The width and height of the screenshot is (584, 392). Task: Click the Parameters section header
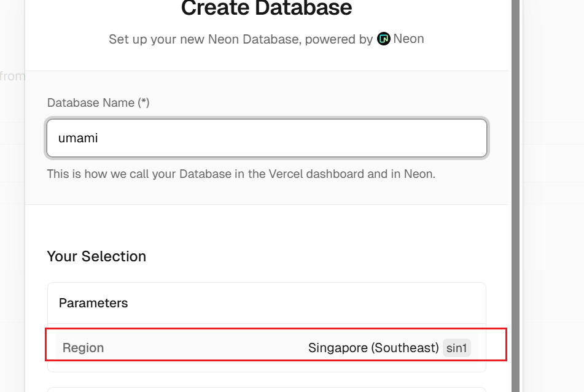[x=93, y=303]
